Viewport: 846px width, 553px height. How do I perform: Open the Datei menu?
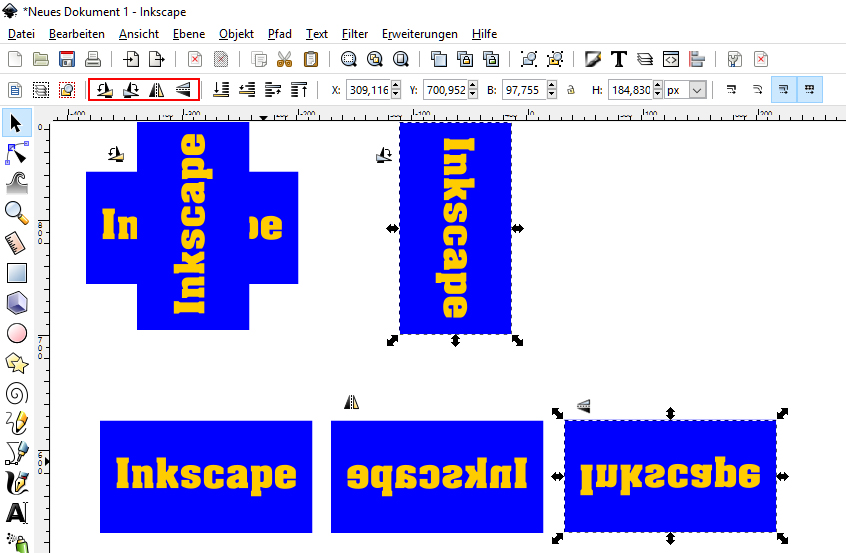click(x=22, y=34)
